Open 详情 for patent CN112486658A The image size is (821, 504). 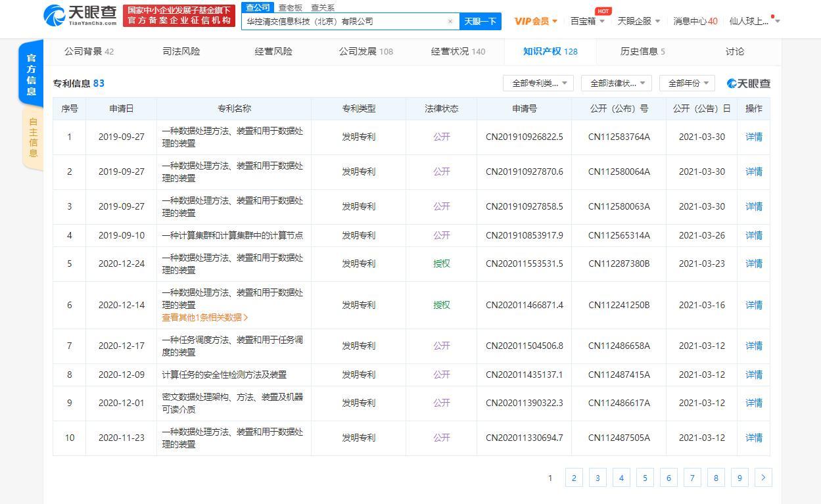tap(754, 346)
